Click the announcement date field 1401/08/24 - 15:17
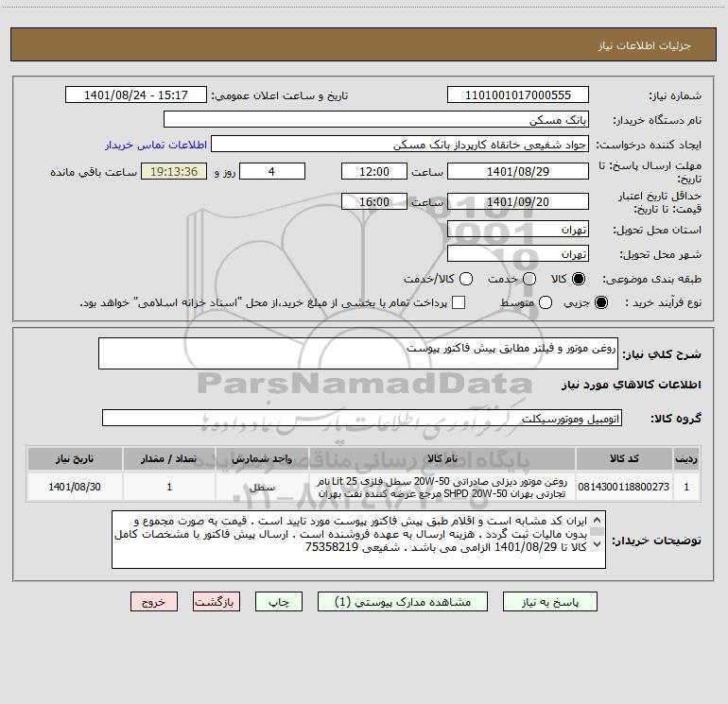The width and height of the screenshot is (728, 704). tap(136, 94)
